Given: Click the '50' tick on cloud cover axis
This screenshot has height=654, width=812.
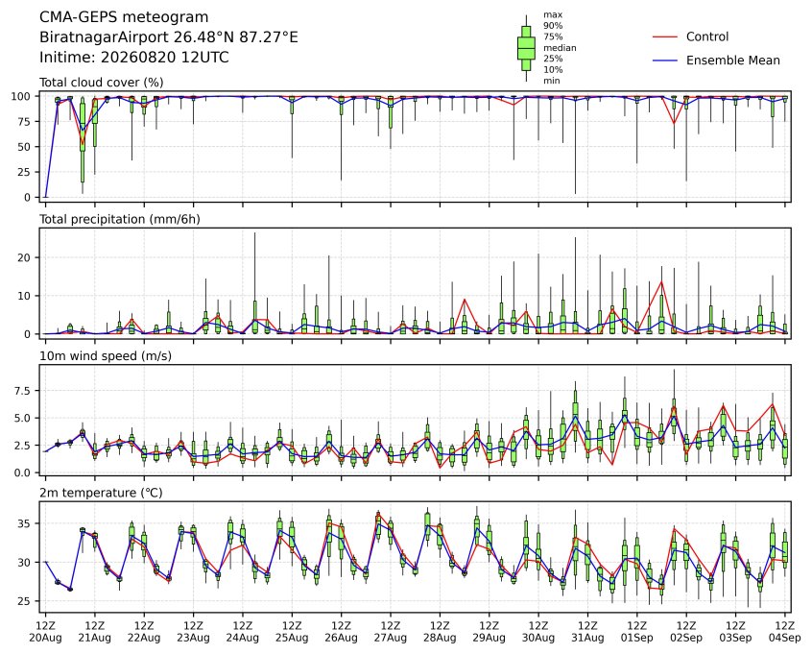Looking at the screenshot, I should click(x=24, y=147).
